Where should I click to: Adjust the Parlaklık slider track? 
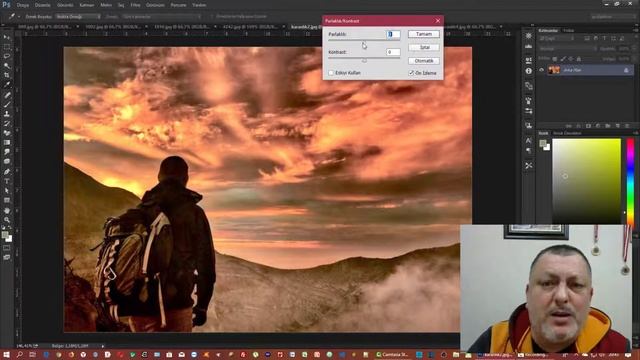point(364,40)
